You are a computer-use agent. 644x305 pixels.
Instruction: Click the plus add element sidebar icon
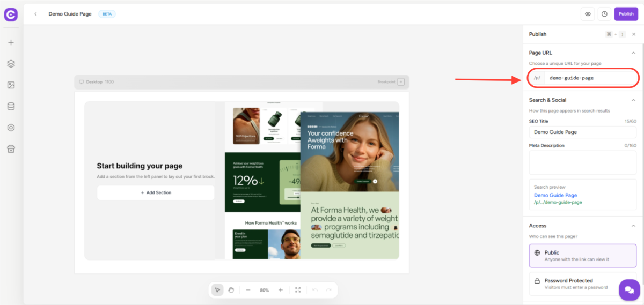(x=11, y=42)
